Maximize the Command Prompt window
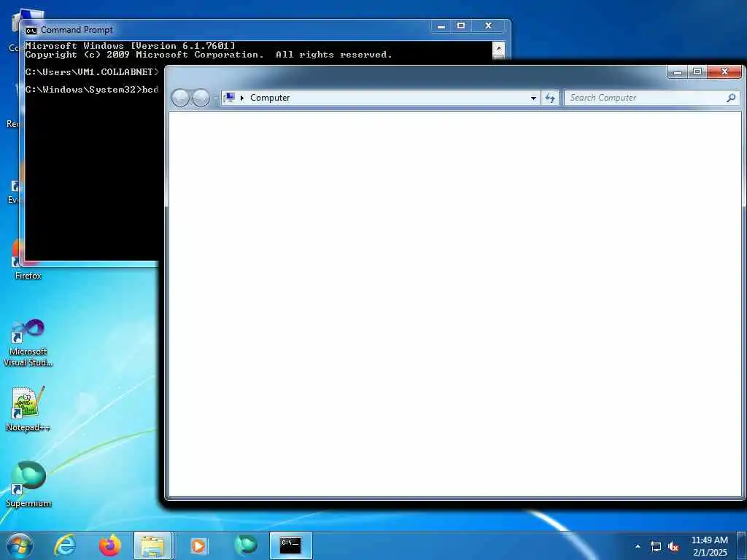Screen dimensions: 747x560 pyautogui.click(x=461, y=26)
